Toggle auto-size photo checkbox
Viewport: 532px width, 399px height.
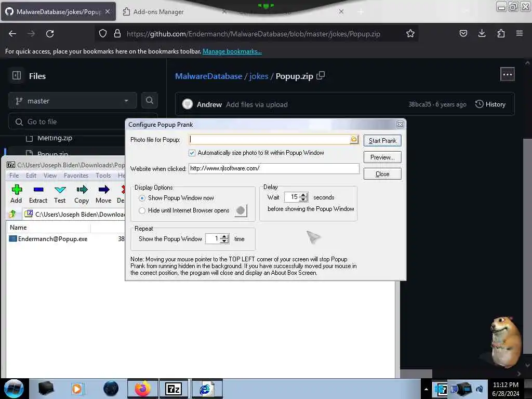[192, 153]
